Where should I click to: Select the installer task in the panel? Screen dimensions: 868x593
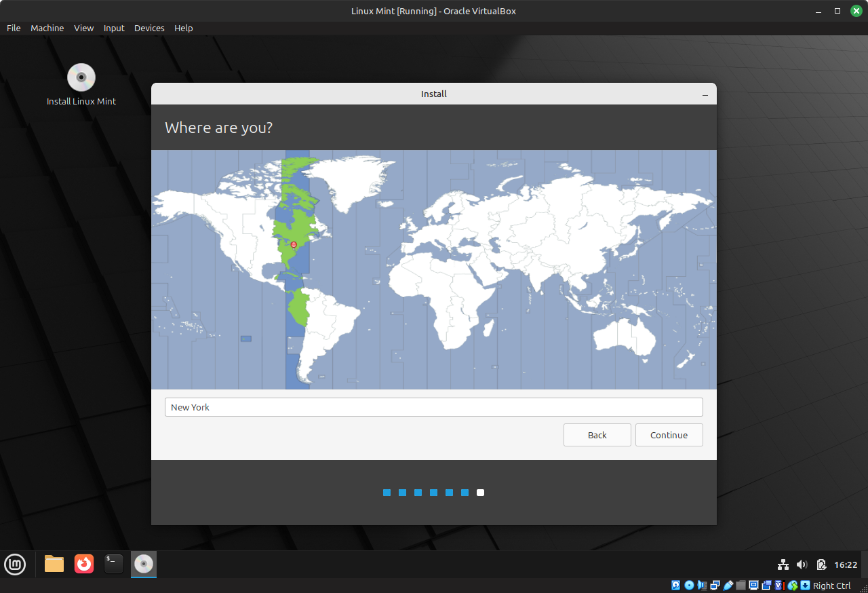click(x=144, y=564)
